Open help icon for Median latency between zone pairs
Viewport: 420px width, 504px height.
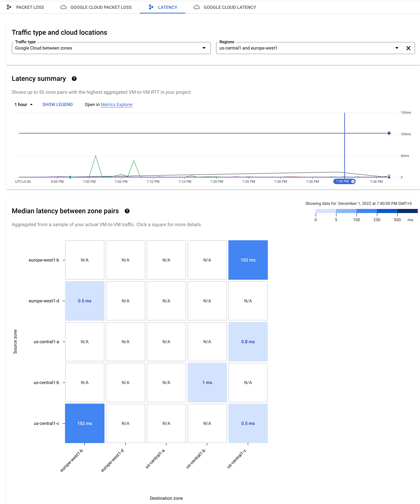click(127, 211)
